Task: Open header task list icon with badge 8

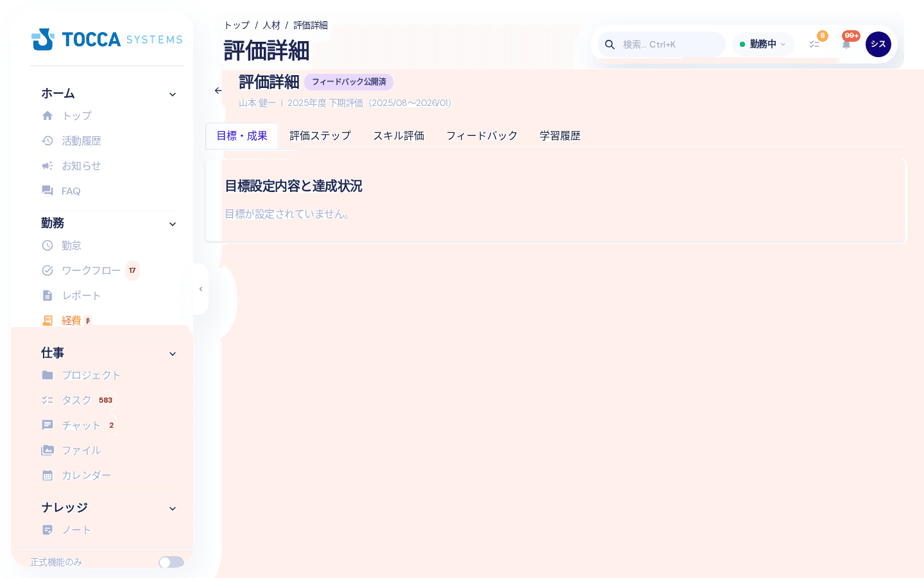Action: (814, 44)
